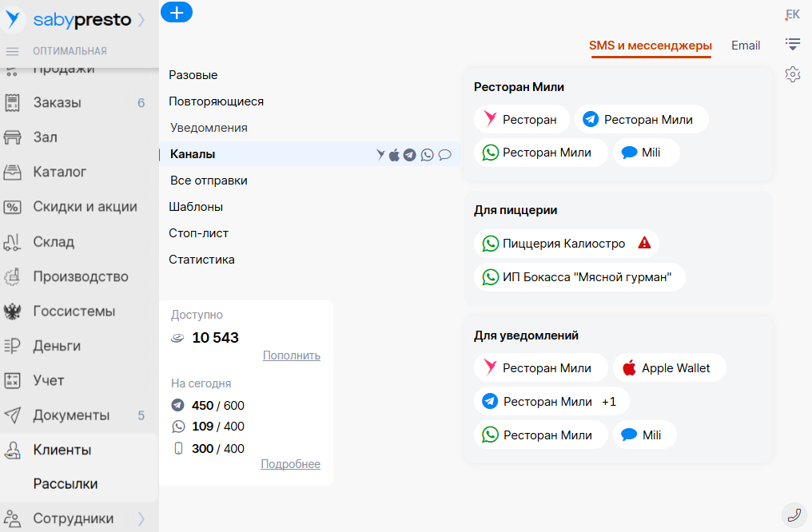812x532 pixels.
Task: Switch to the Email tab
Action: point(746,46)
